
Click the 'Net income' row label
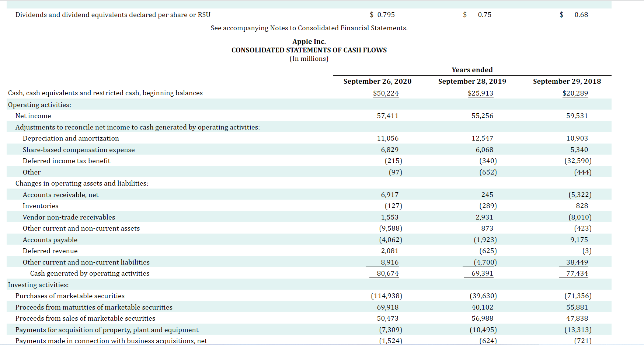tap(33, 116)
